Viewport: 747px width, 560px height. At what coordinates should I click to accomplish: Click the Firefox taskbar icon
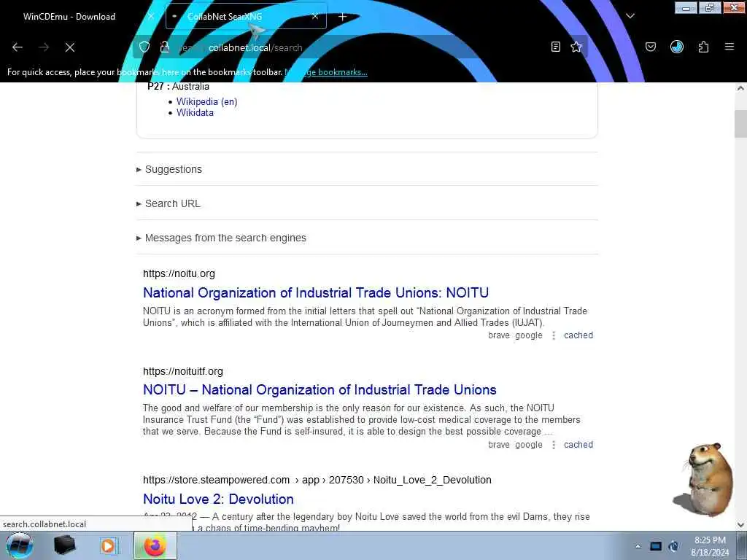[x=155, y=545]
